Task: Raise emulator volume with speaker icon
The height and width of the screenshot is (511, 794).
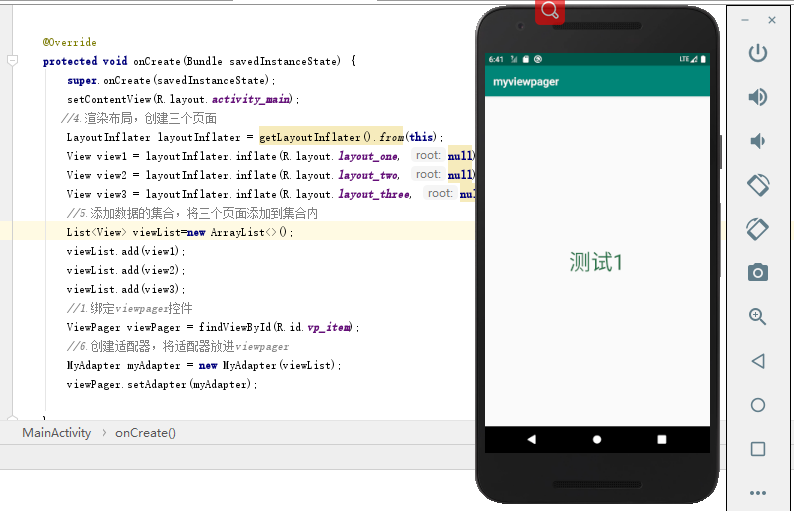Action: [x=758, y=97]
